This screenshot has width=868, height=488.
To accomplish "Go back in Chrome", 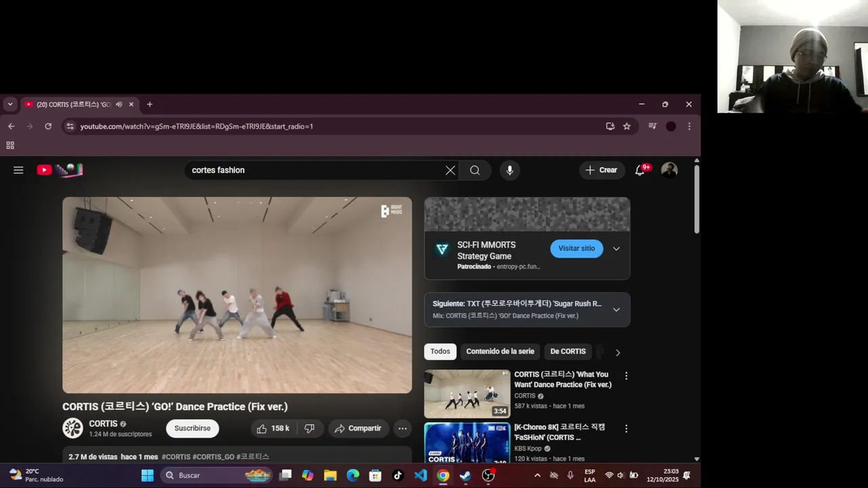I will 11,126.
